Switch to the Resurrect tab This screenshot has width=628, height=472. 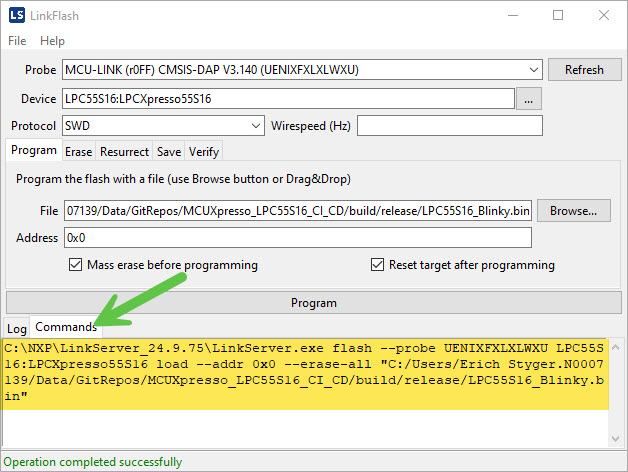pos(124,152)
